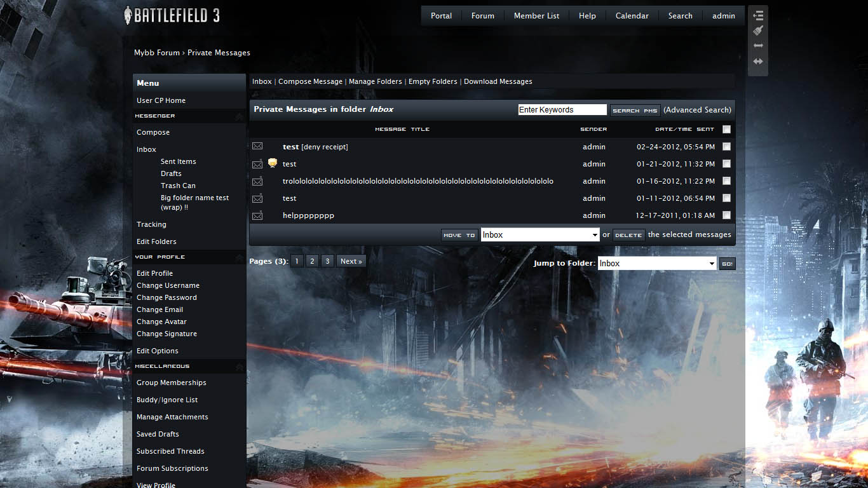Click the thin horizontal double-arrow icon in right toolbar
868x488 pixels.
coord(758,46)
